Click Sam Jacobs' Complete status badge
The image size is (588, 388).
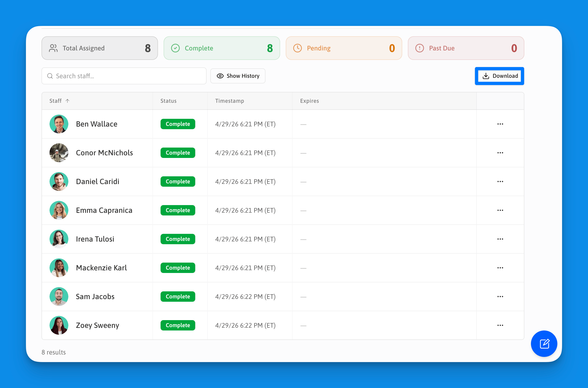pos(178,297)
